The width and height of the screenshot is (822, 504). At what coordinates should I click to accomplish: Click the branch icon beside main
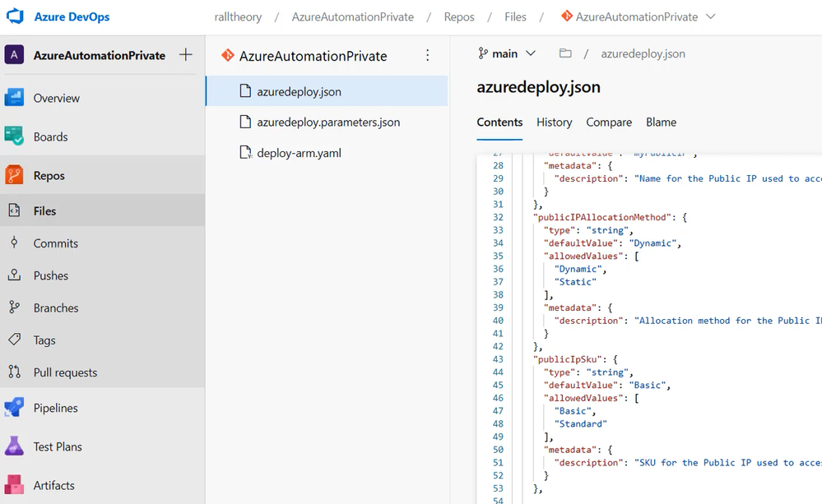pos(483,53)
